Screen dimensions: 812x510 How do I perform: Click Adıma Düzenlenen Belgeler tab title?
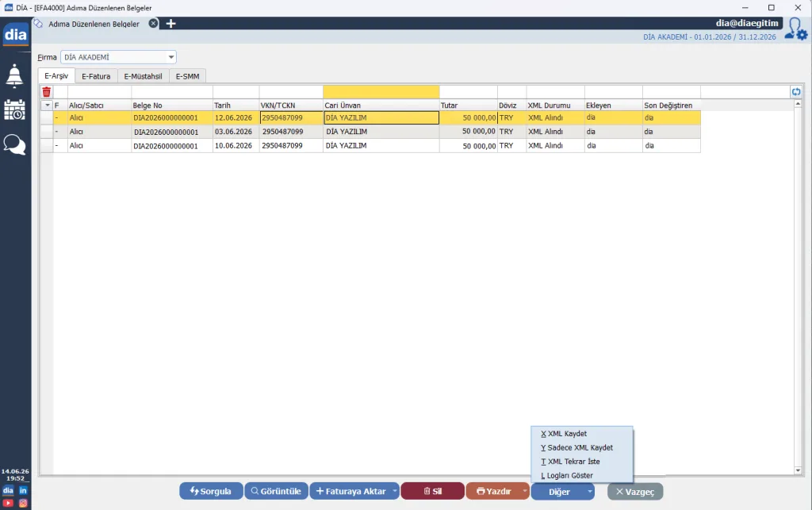(x=94, y=24)
